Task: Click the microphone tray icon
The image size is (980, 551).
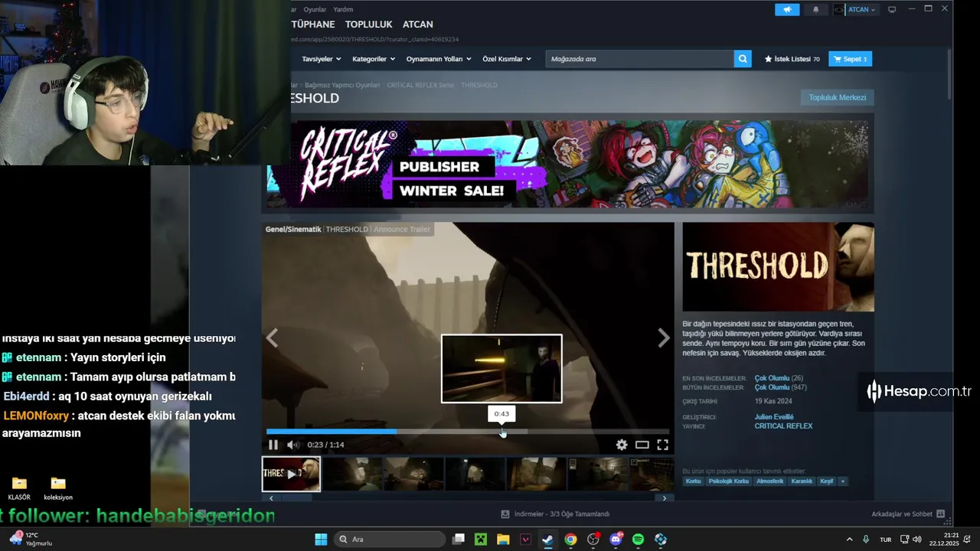Action: tap(866, 540)
